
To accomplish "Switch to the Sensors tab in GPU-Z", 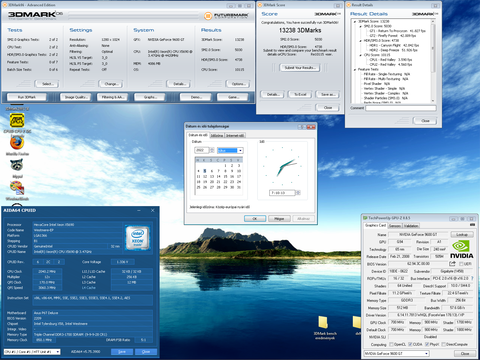I will pos(395,226).
